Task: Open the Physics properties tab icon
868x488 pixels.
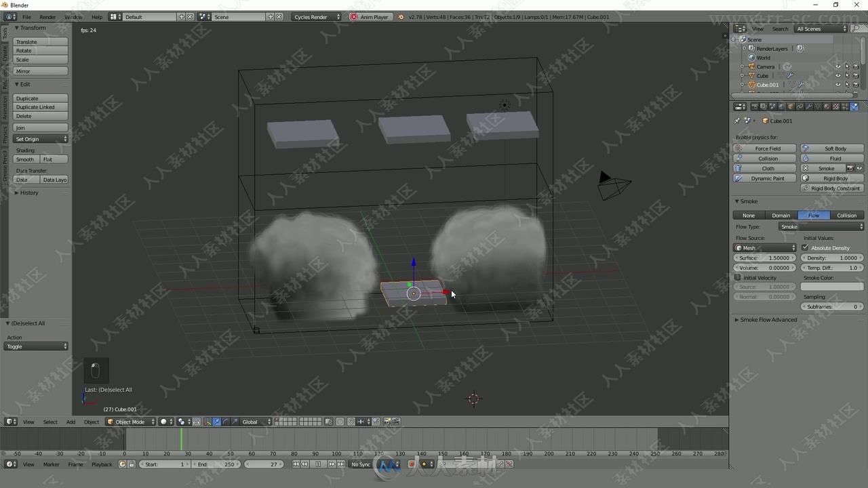Action: click(854, 106)
